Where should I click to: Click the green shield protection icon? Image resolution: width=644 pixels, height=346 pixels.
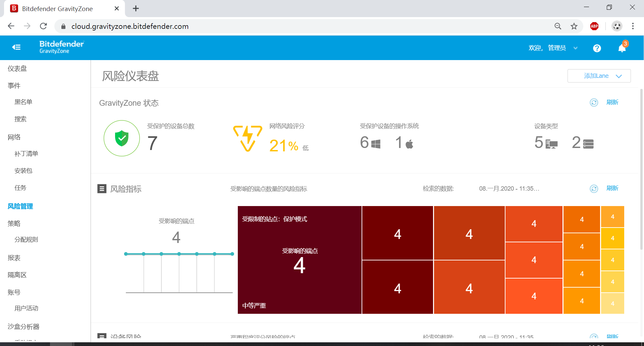122,138
